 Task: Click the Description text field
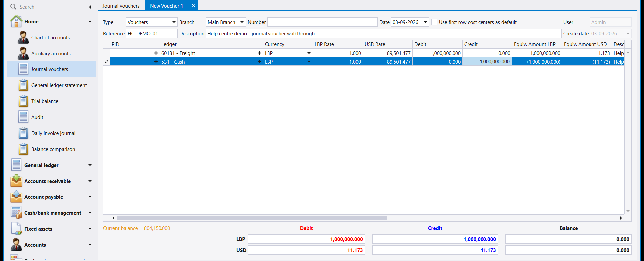coord(383,33)
